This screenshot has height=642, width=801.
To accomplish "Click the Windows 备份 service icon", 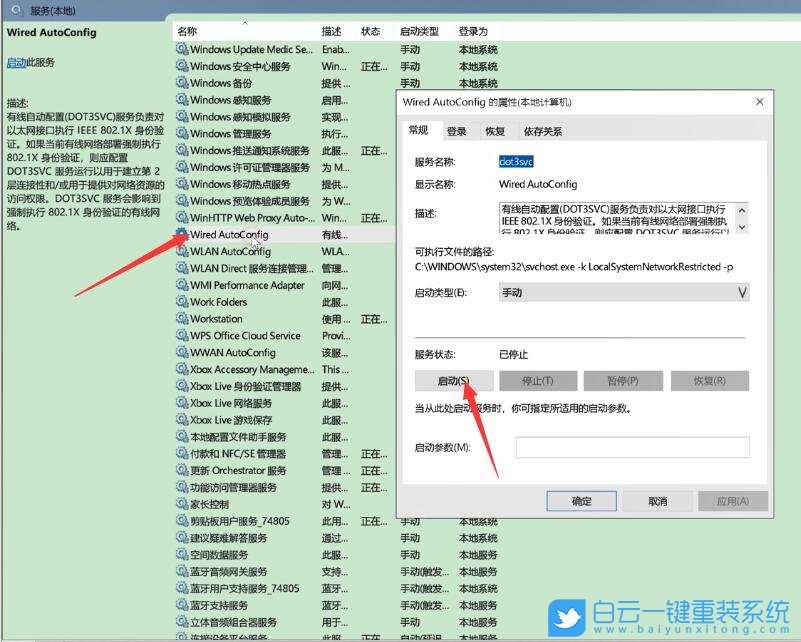I will tap(180, 82).
